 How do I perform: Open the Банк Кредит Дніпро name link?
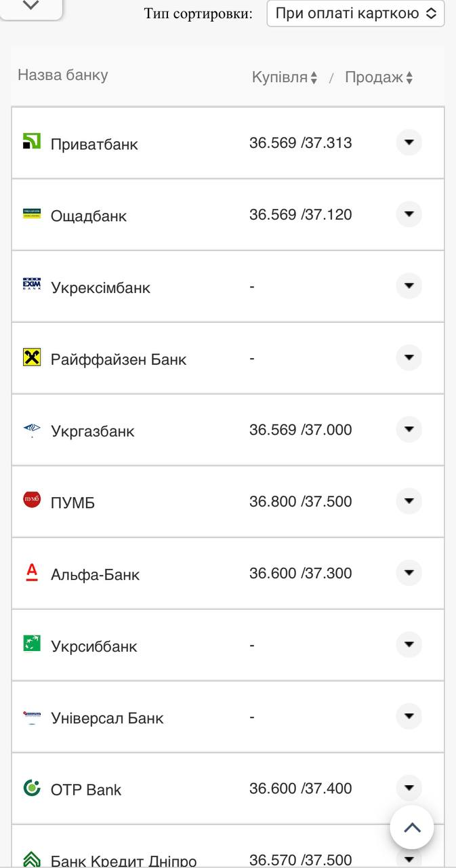(123, 861)
